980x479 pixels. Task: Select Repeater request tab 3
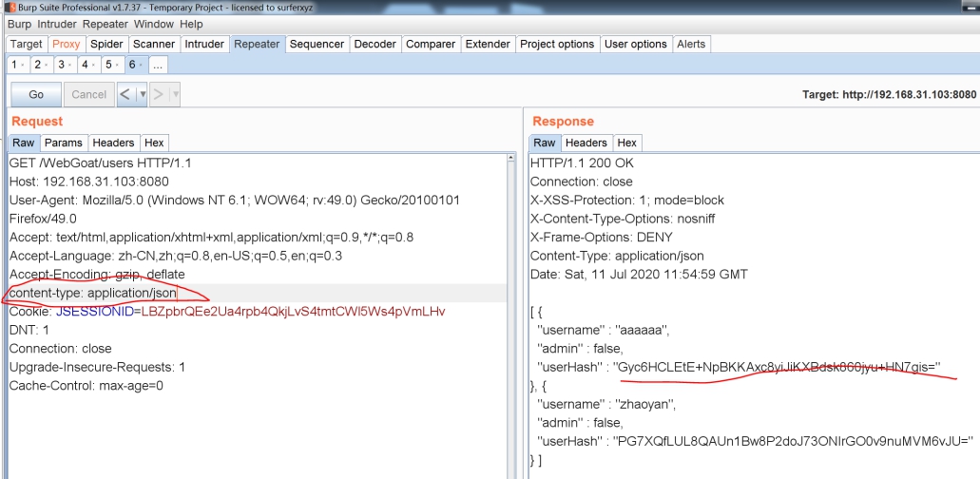(61, 65)
